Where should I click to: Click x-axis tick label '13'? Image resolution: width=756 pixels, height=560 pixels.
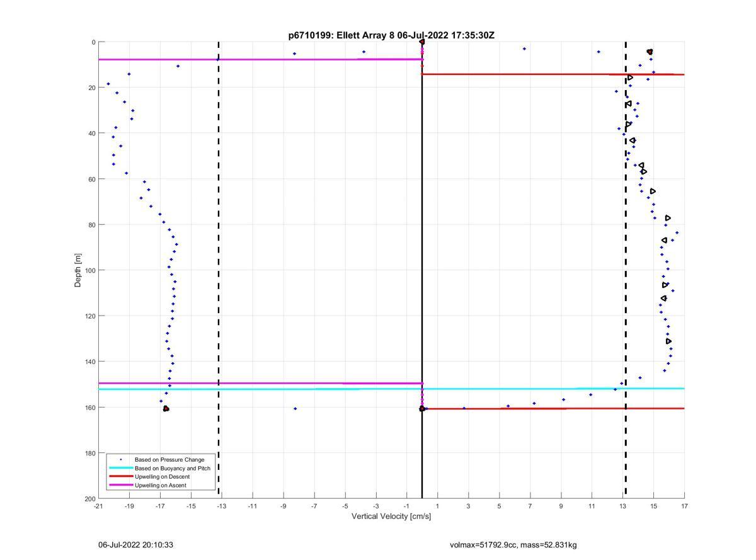(622, 506)
